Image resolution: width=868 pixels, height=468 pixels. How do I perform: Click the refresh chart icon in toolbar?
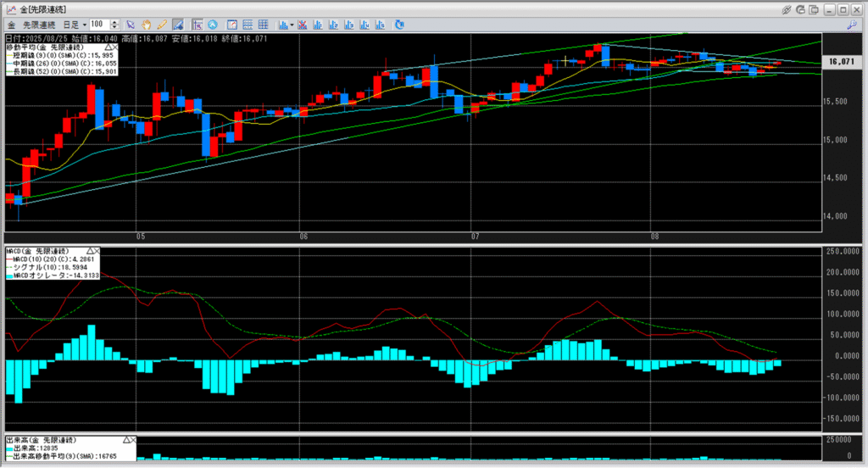(399, 25)
